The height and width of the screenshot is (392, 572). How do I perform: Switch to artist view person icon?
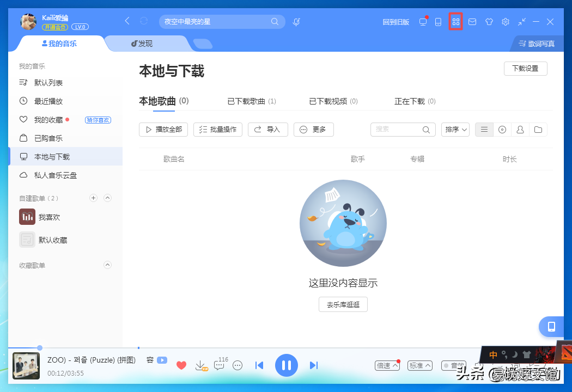pyautogui.click(x=520, y=130)
